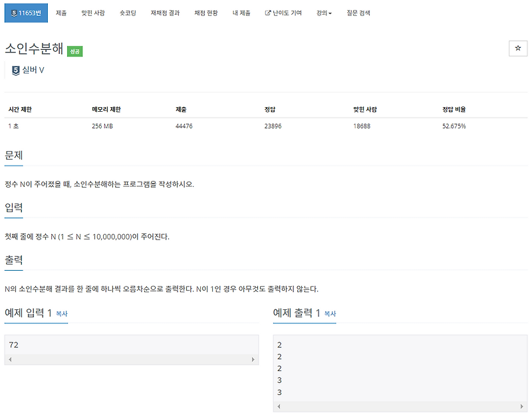The width and height of the screenshot is (532, 417).
Task: Toggle the favorite star for this problem
Action: (x=518, y=49)
